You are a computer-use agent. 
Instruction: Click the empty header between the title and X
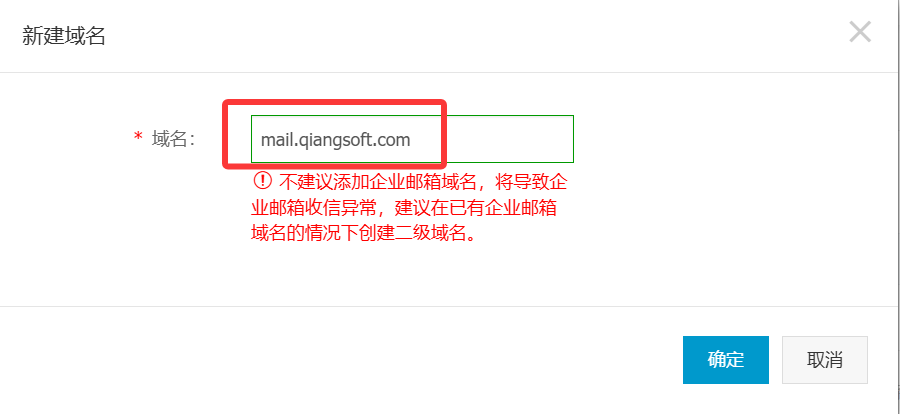pos(476,36)
